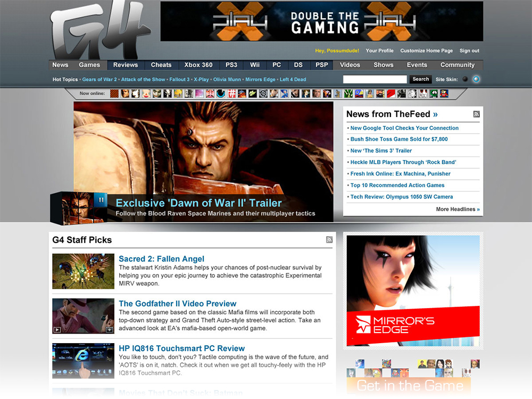Select the Wii tab
Image resolution: width=532 pixels, height=399 pixels.
click(255, 65)
